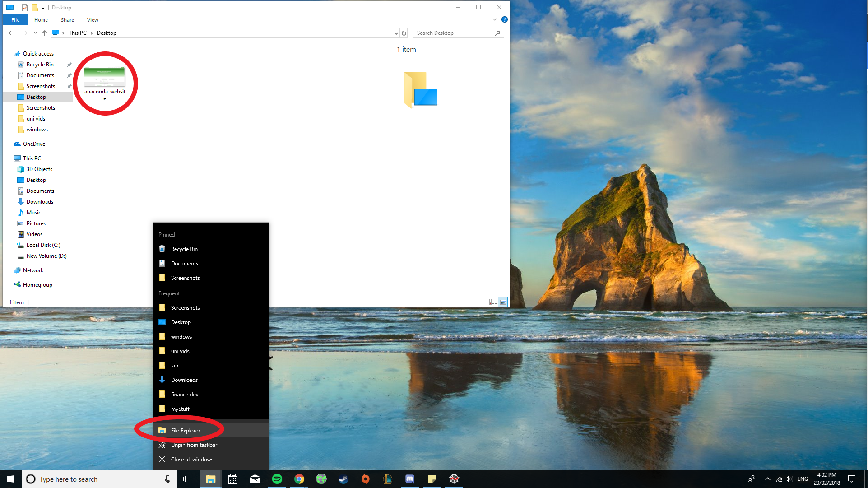Image resolution: width=868 pixels, height=488 pixels.
Task: Open Quick Access Toolbar customize dropdown
Action: 43,8
